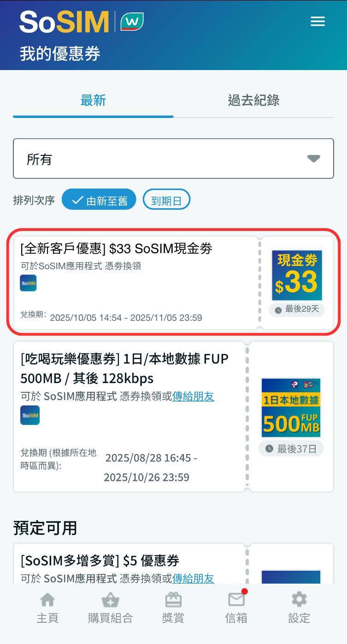Viewport: 347px width, 644px height.
Task: Open 信箱 mailbox icon
Action: coord(236,599)
